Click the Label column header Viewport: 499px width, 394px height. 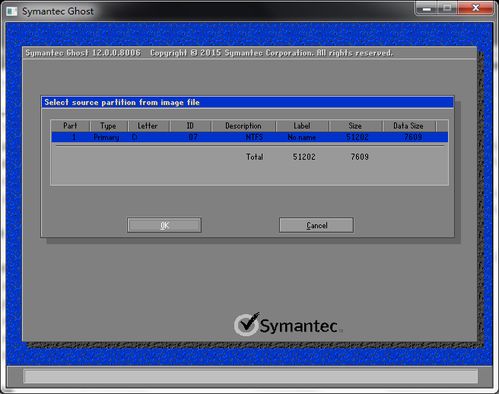(302, 126)
